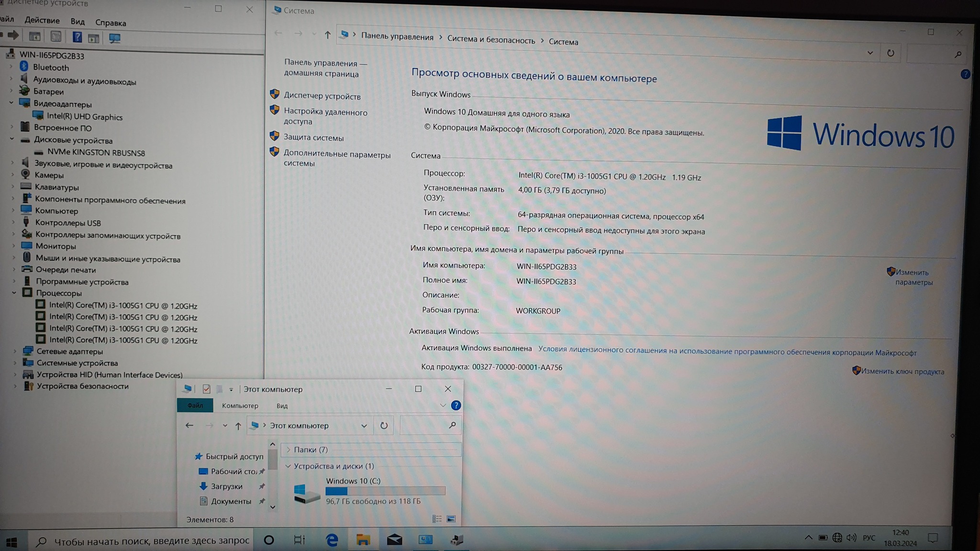Click the Properties checkmark in Explorer quick access toolbar
This screenshot has width=980, height=551.
(206, 389)
